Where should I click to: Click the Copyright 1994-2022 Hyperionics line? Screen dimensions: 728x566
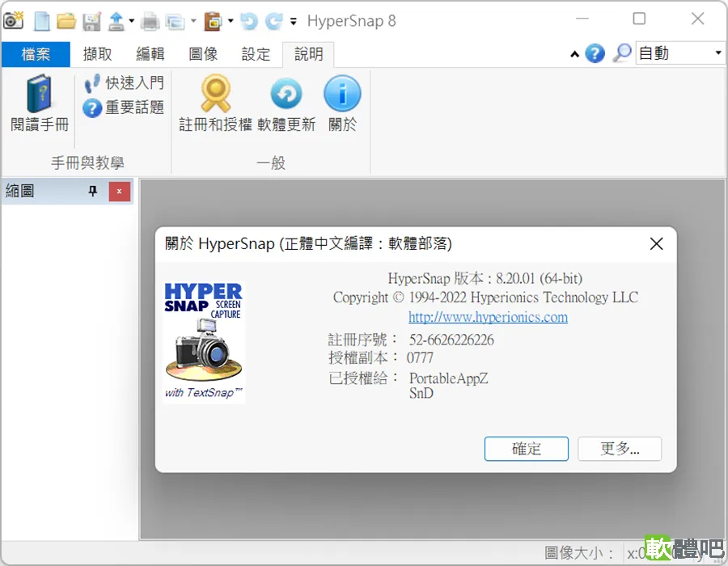(x=485, y=298)
